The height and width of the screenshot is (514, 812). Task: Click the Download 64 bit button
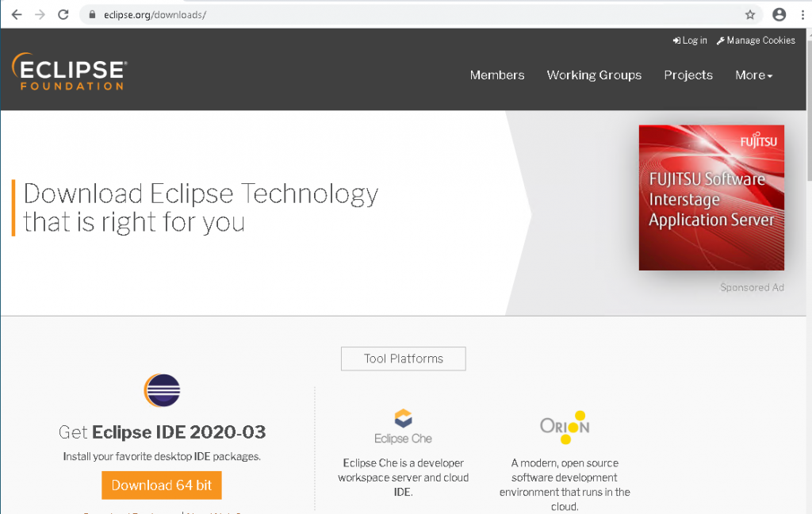[x=162, y=485]
